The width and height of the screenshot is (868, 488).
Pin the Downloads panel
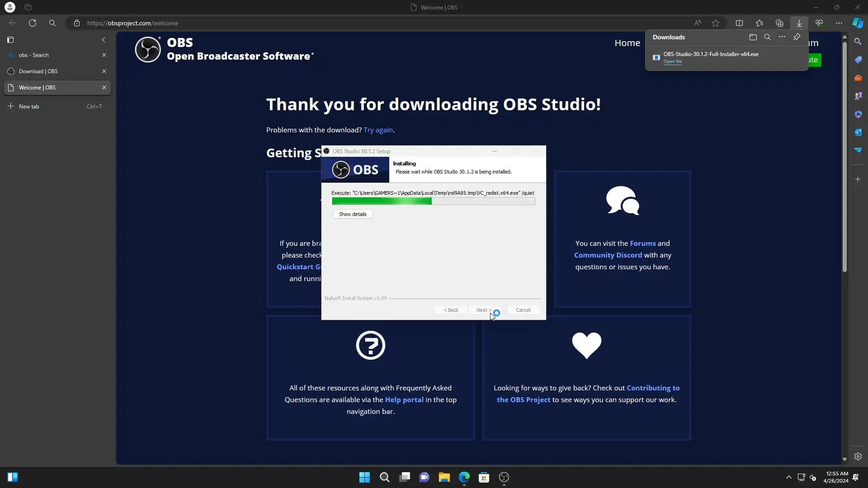(x=797, y=37)
